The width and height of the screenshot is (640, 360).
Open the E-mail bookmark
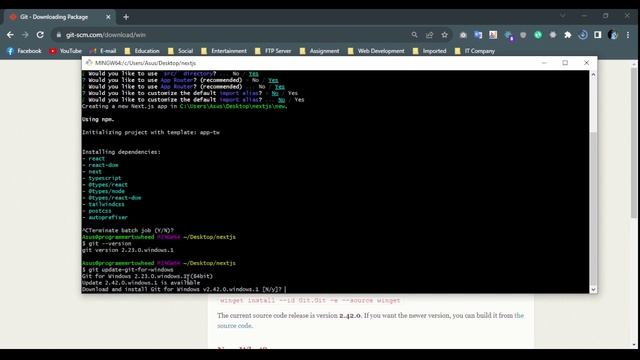(103, 51)
